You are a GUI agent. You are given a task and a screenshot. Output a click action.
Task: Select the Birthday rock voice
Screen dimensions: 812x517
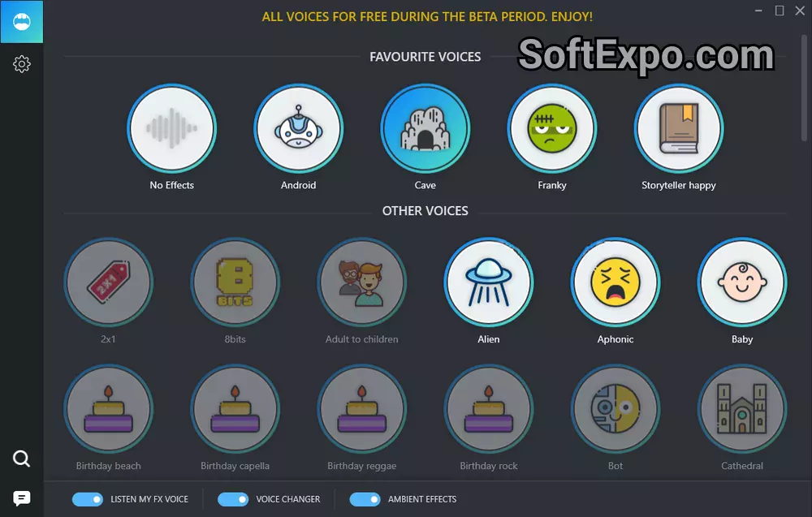click(489, 409)
